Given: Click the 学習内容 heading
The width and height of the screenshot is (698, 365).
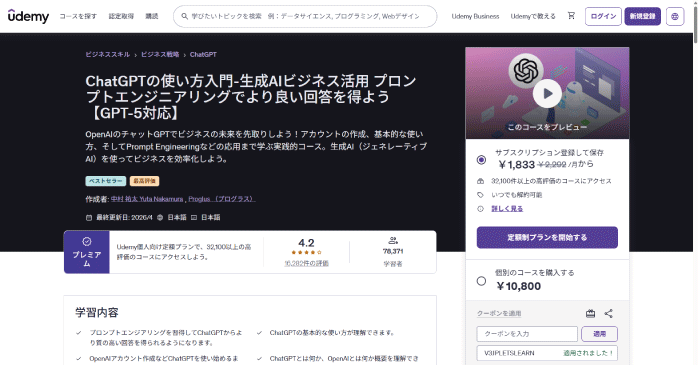Looking at the screenshot, I should coord(97,312).
